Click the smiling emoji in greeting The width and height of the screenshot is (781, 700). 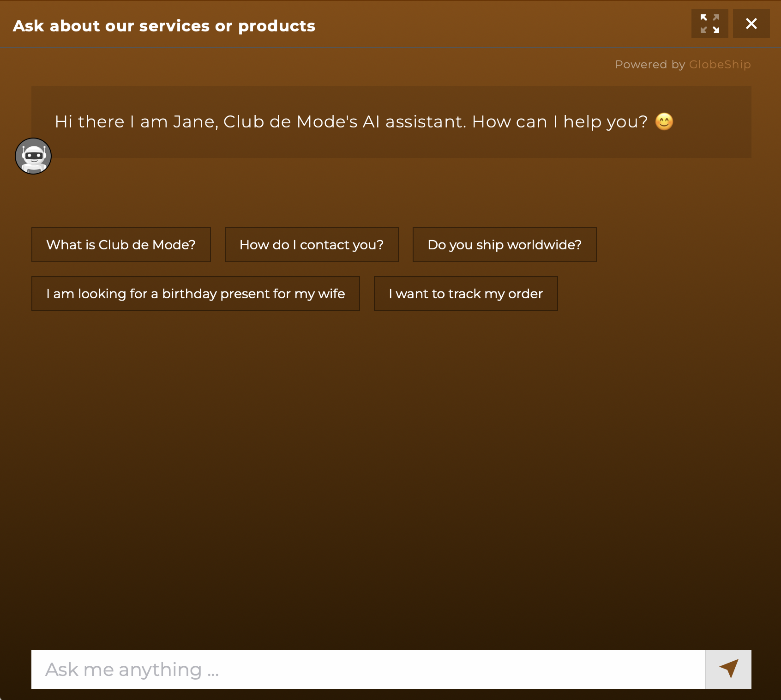(664, 122)
